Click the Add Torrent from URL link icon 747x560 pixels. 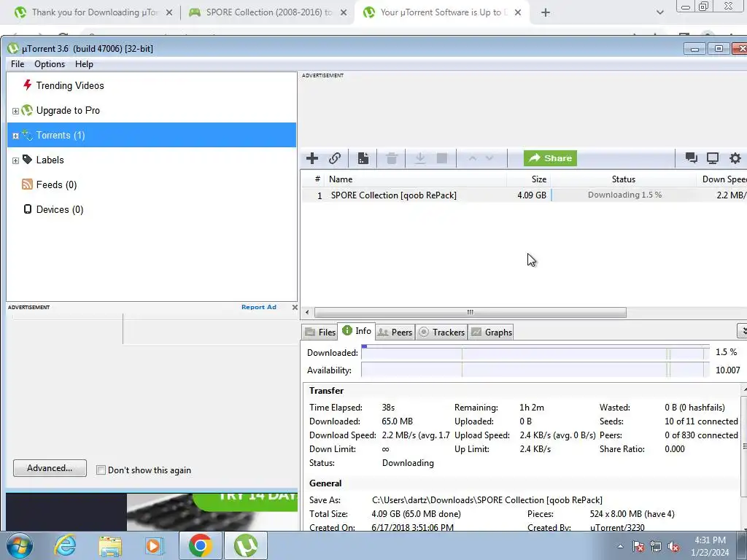(335, 158)
